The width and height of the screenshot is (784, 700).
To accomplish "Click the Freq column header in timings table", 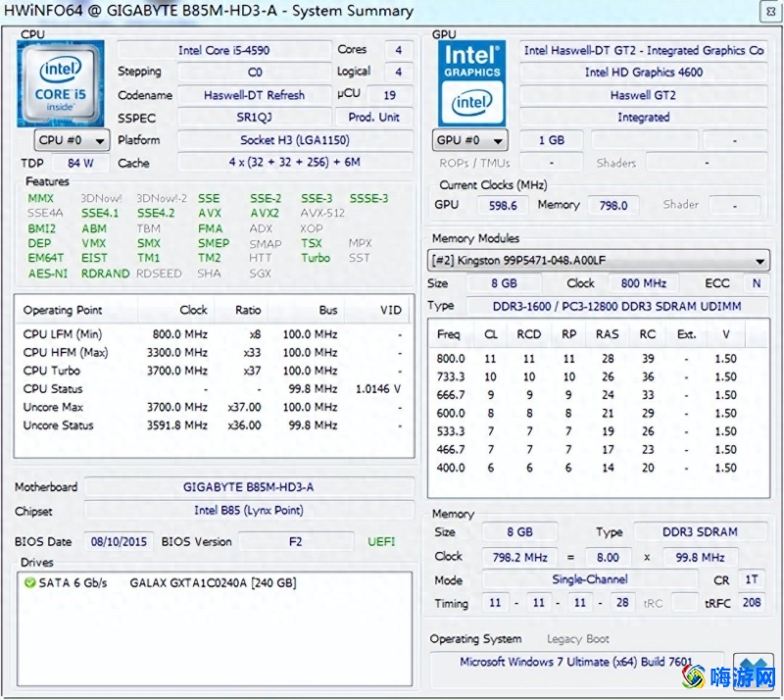I will (449, 334).
